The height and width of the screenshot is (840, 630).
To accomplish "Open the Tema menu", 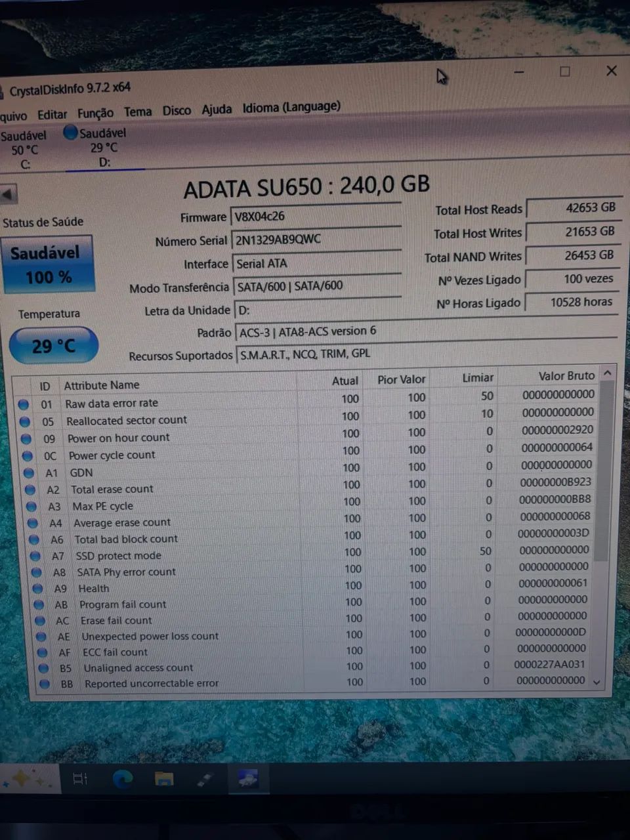I will click(138, 112).
